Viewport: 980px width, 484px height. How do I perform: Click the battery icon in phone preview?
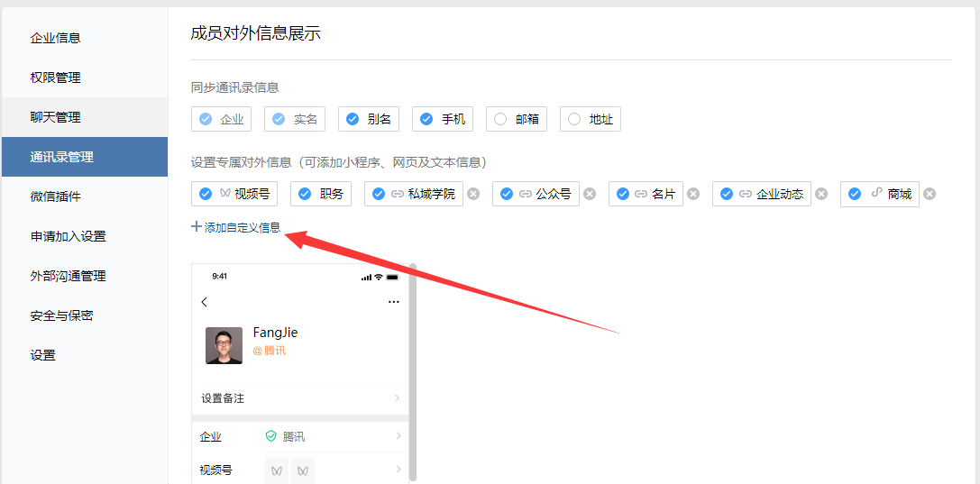(x=392, y=278)
